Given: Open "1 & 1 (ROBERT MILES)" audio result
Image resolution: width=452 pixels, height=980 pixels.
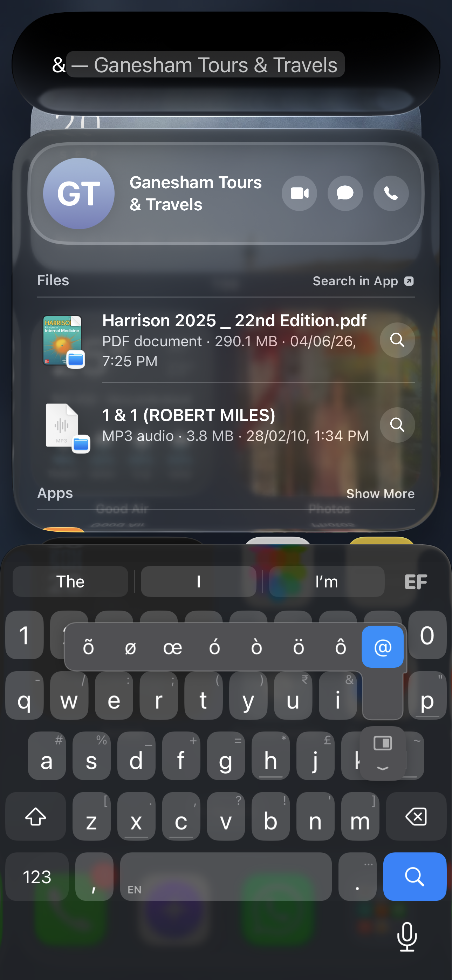Looking at the screenshot, I should pos(226,425).
